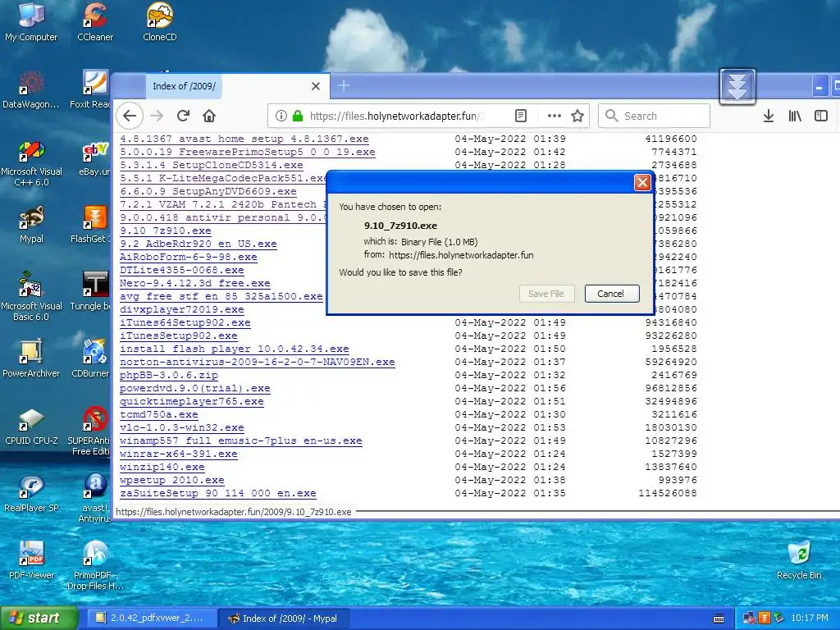This screenshot has width=840, height=630.
Task: Open PowerArchiver desktop icon
Action: pyautogui.click(x=31, y=359)
